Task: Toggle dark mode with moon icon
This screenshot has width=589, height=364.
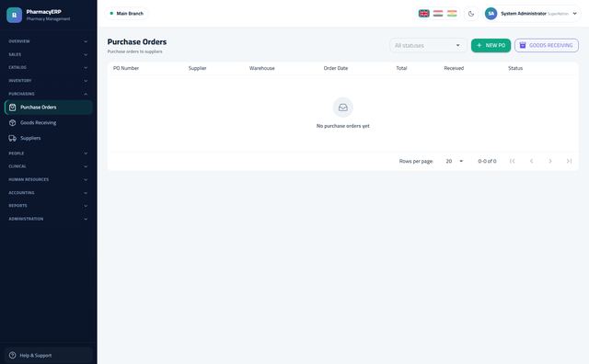Action: (x=471, y=14)
